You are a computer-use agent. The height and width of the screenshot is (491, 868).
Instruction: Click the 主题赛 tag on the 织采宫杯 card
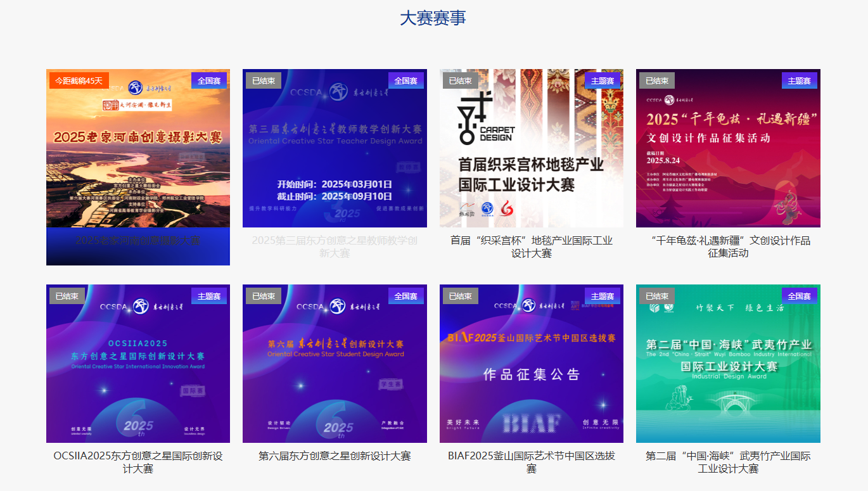click(x=603, y=80)
